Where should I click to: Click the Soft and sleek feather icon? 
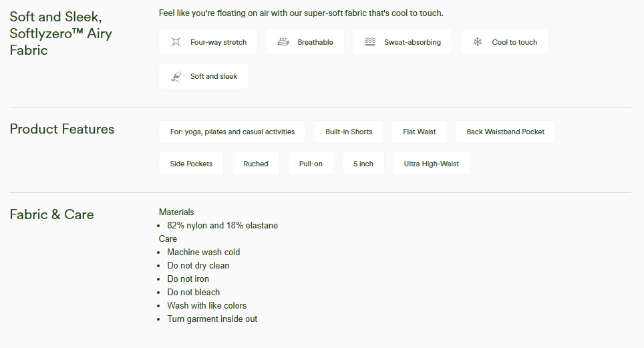[x=176, y=76]
